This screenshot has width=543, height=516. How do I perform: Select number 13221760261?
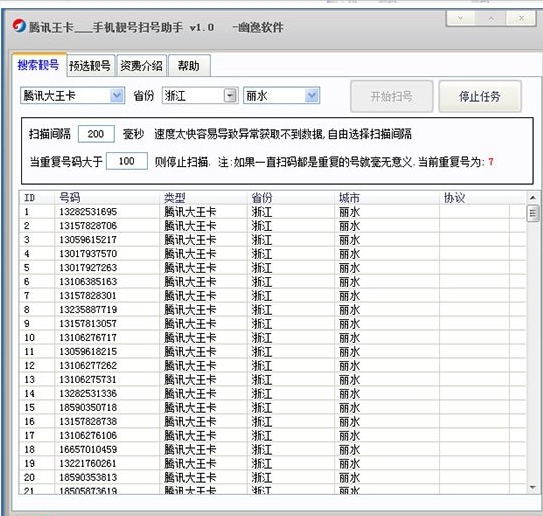coord(88,463)
